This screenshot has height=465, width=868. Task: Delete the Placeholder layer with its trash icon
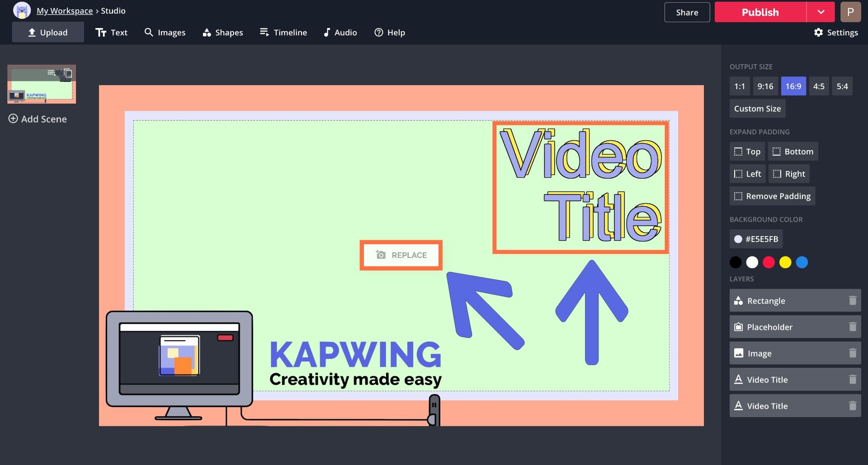click(853, 327)
